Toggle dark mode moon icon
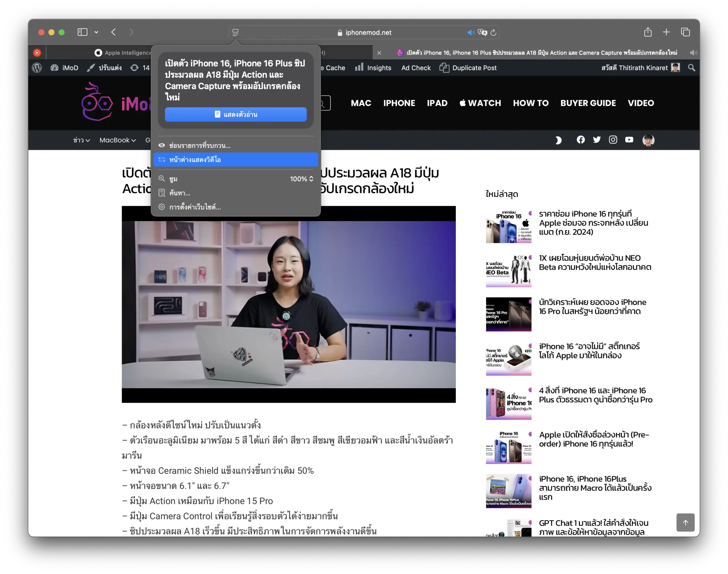 click(x=558, y=140)
